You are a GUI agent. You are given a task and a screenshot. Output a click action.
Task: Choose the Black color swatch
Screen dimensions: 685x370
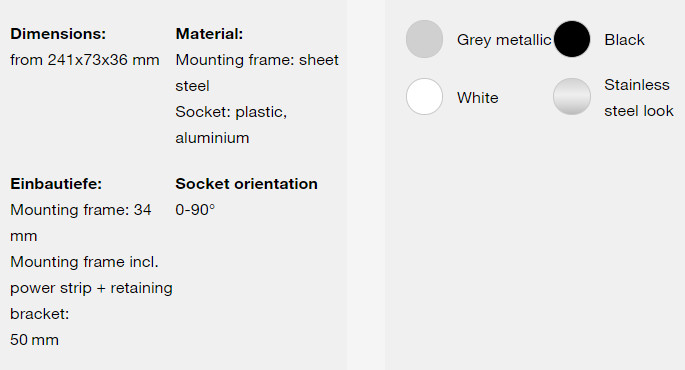[572, 39]
